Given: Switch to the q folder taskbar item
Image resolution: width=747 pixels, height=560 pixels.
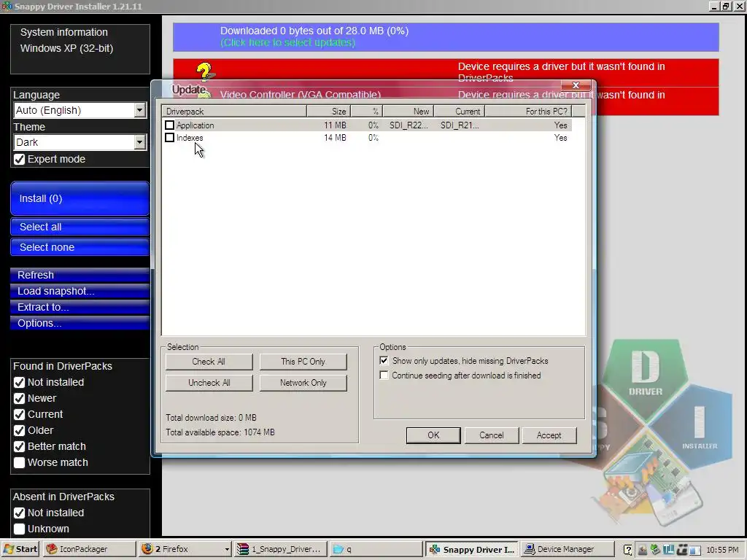Looking at the screenshot, I should pyautogui.click(x=376, y=549).
